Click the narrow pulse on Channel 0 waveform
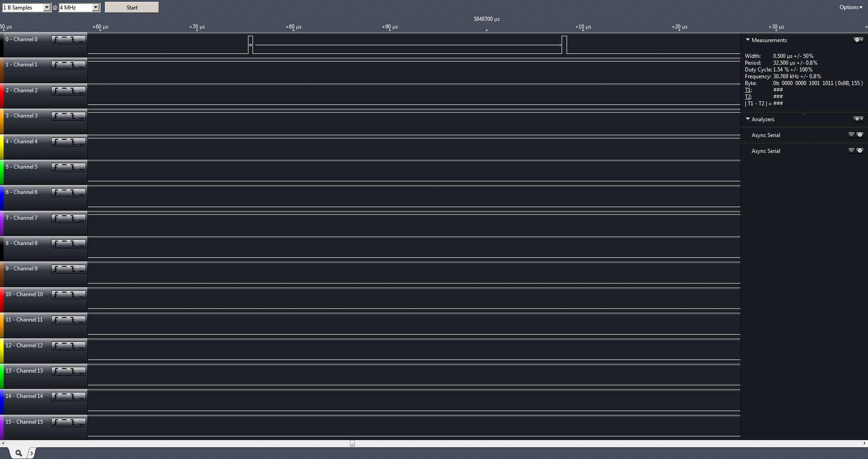868x459 pixels. [x=250, y=45]
